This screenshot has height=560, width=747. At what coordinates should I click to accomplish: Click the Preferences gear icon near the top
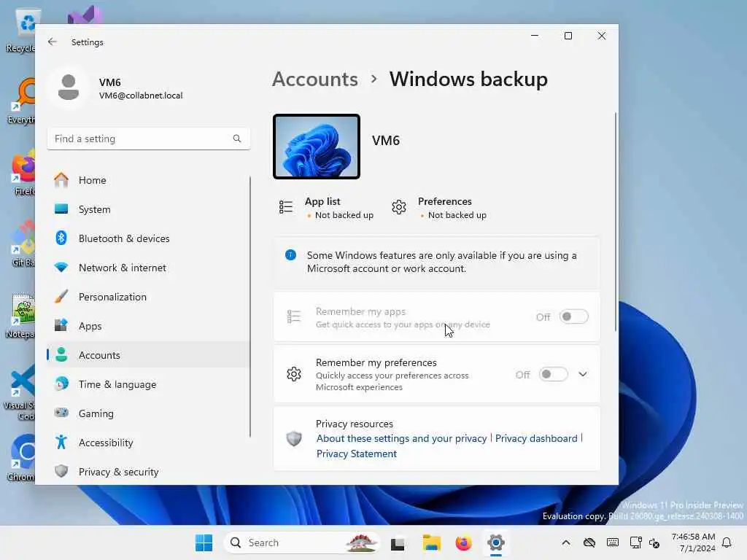(399, 207)
